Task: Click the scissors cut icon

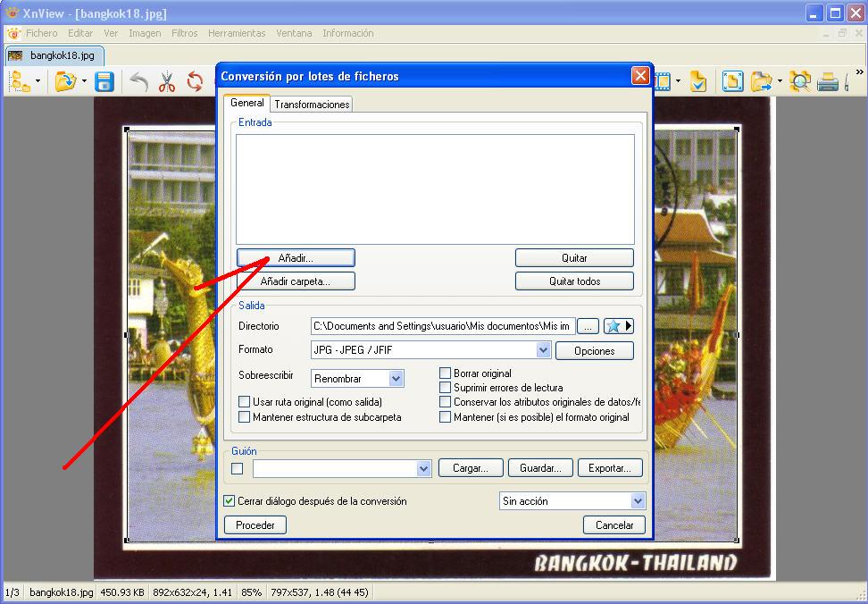Action: pos(167,81)
